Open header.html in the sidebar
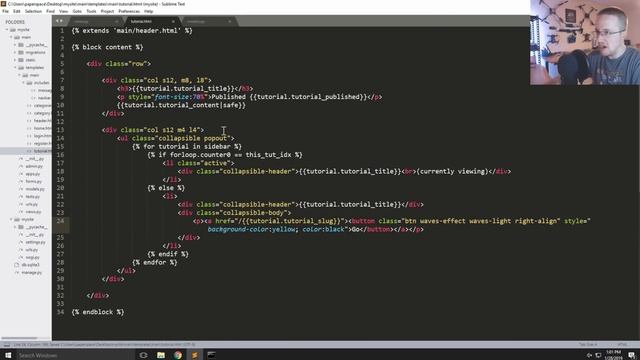The height and width of the screenshot is (360, 640). [42, 121]
